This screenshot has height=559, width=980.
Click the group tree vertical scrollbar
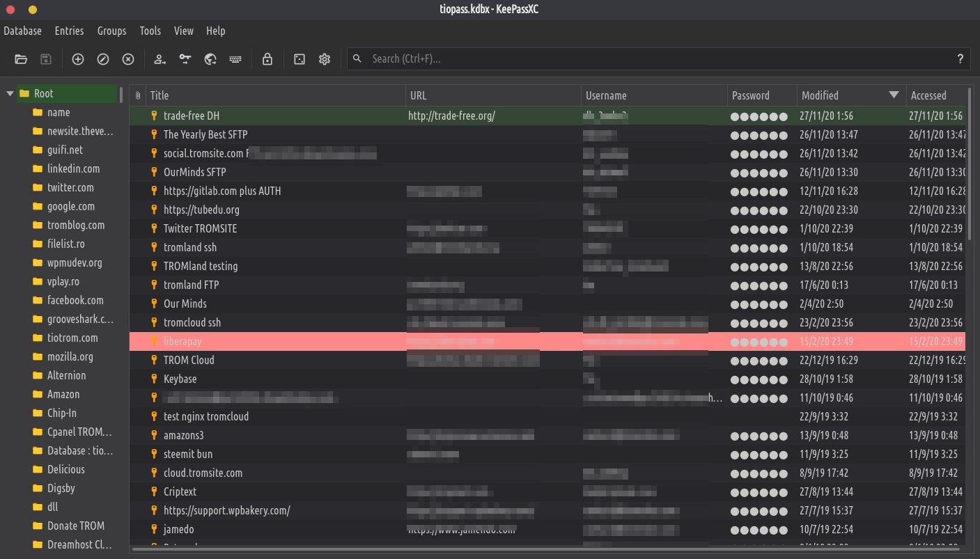click(121, 95)
